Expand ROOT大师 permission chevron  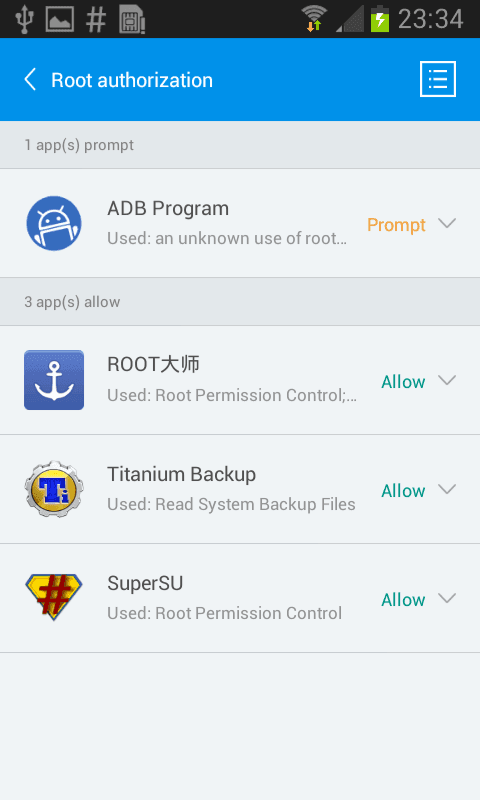[447, 380]
